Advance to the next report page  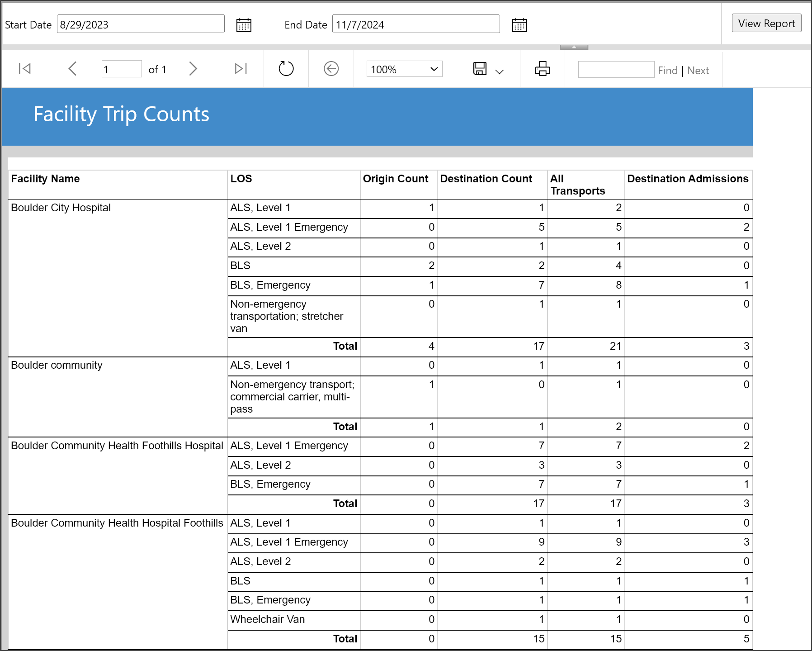click(x=193, y=69)
